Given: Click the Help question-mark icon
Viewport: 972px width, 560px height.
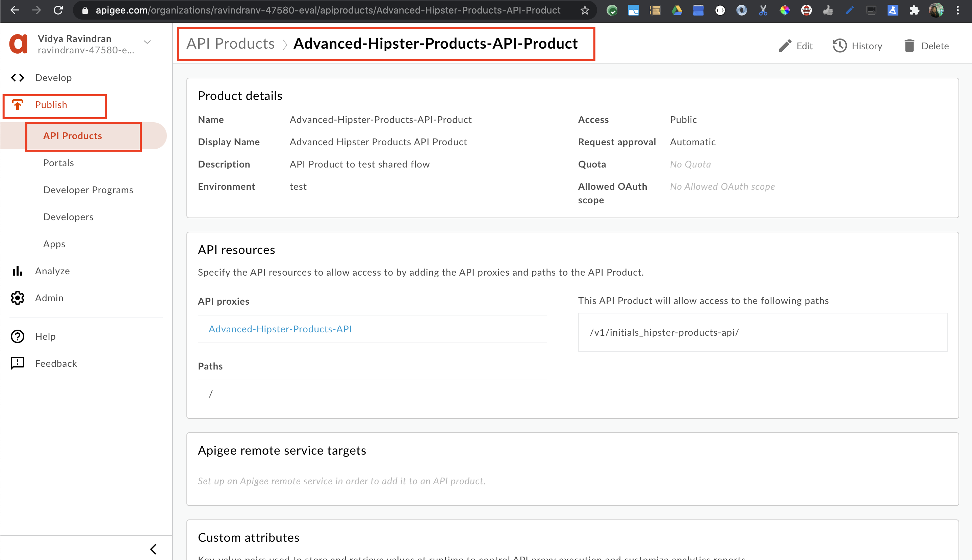Looking at the screenshot, I should (18, 336).
